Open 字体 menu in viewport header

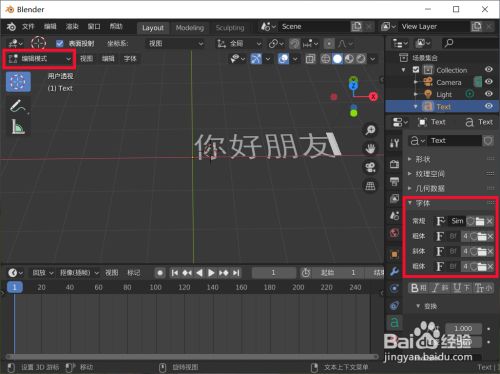pyautogui.click(x=130, y=59)
